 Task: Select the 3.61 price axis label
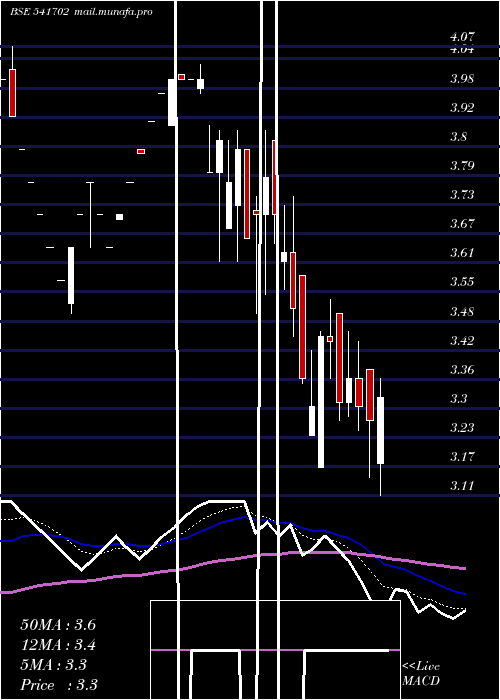coord(462,253)
